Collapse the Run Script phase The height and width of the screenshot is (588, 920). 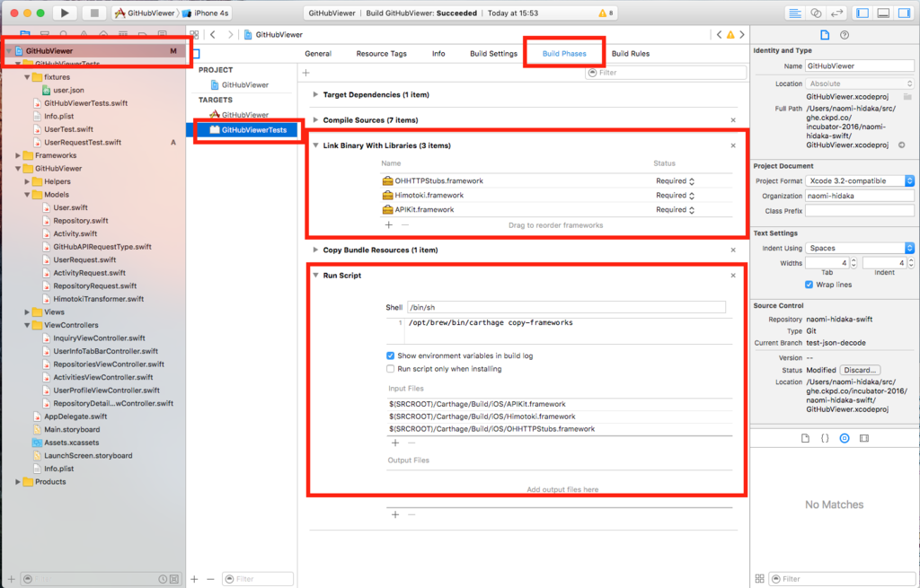[x=315, y=275]
